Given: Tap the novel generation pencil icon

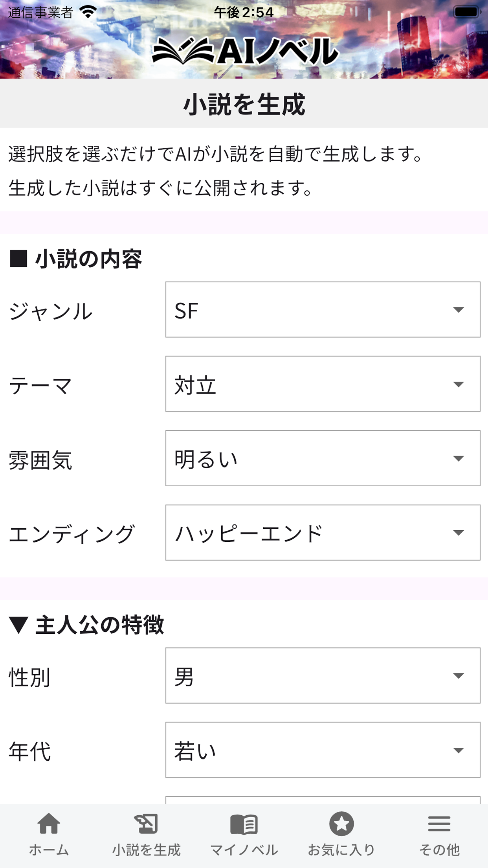Looking at the screenshot, I should [x=146, y=824].
